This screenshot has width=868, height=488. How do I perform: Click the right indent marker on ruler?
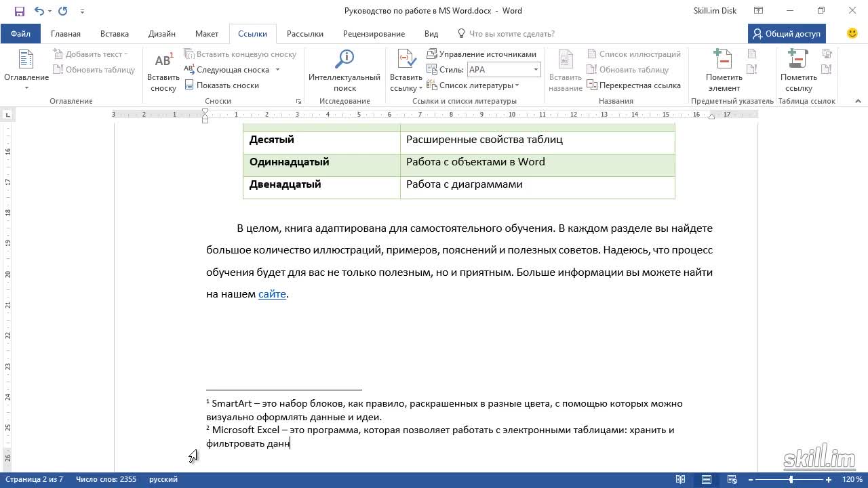tap(711, 117)
